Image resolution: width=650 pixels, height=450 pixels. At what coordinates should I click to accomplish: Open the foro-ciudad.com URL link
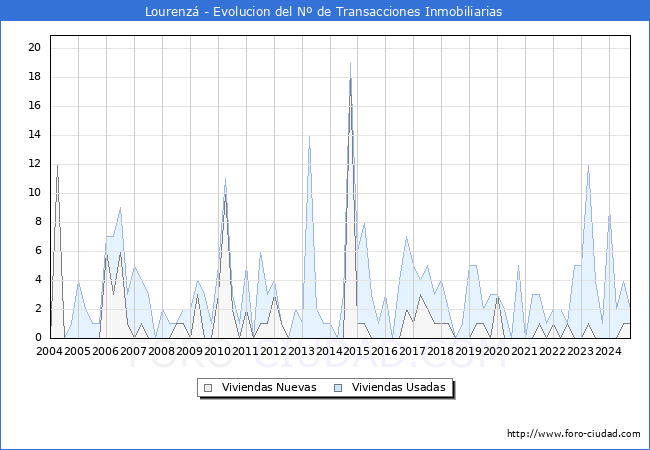click(x=574, y=434)
